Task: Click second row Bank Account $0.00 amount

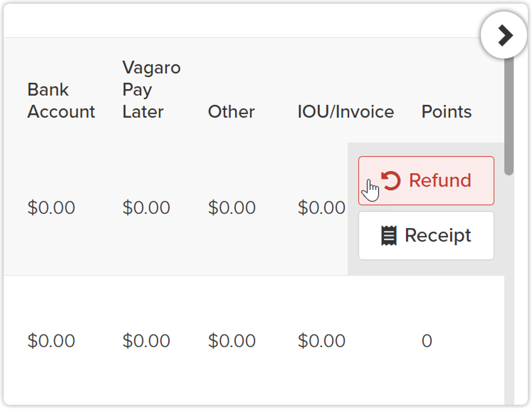Action: click(51, 341)
